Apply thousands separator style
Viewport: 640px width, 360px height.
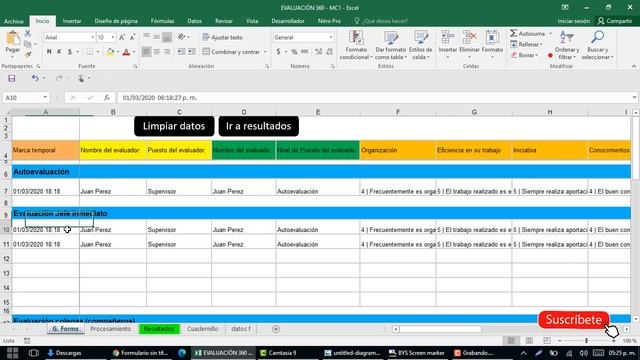coord(304,52)
